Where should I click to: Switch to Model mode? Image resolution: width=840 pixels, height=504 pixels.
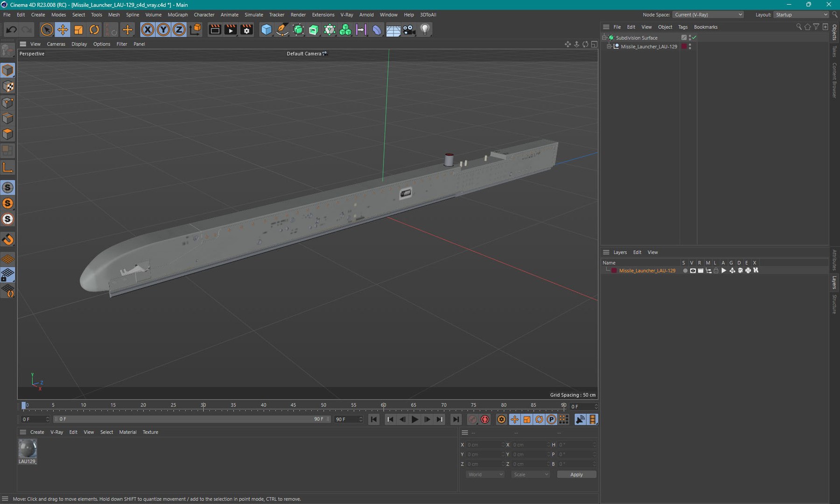point(8,70)
